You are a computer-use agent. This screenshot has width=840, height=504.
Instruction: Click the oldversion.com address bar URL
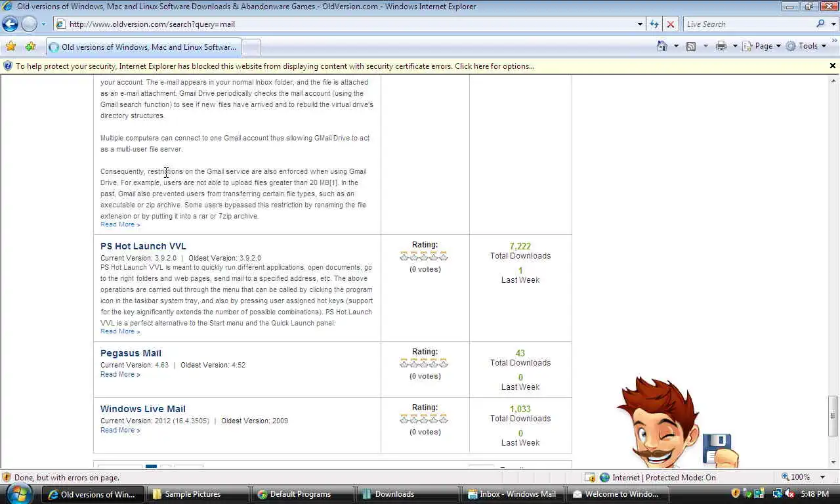pos(152,24)
